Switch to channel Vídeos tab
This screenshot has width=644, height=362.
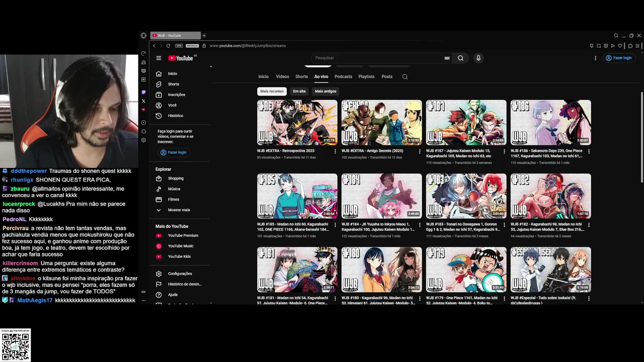pyautogui.click(x=282, y=77)
